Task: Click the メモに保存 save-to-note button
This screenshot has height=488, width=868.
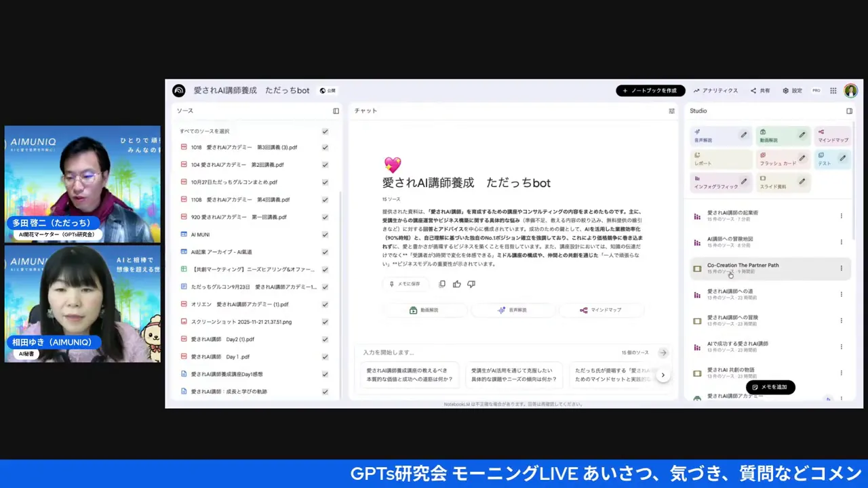Action: click(406, 284)
